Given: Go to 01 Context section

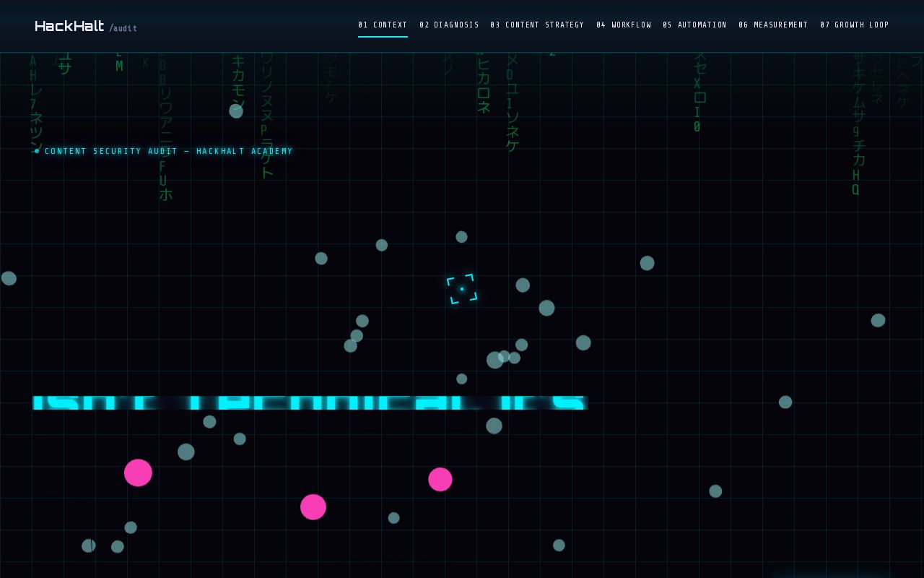Looking at the screenshot, I should 383,25.
